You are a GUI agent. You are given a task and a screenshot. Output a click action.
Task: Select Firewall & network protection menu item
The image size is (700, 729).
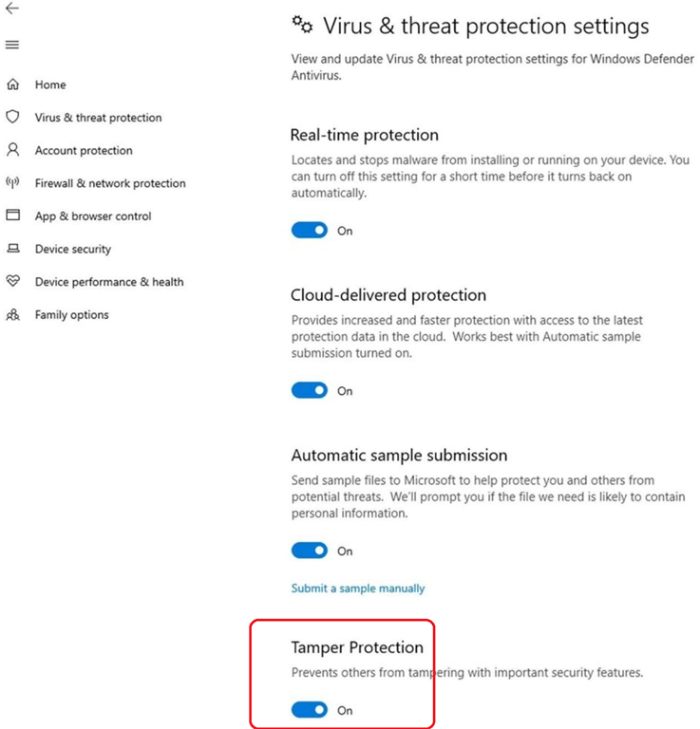pyautogui.click(x=110, y=183)
